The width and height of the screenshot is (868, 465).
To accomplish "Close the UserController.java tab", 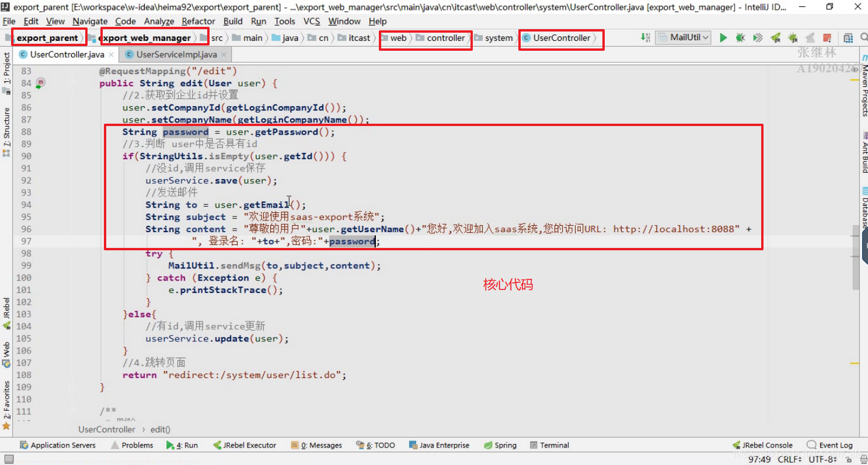I will (x=111, y=55).
